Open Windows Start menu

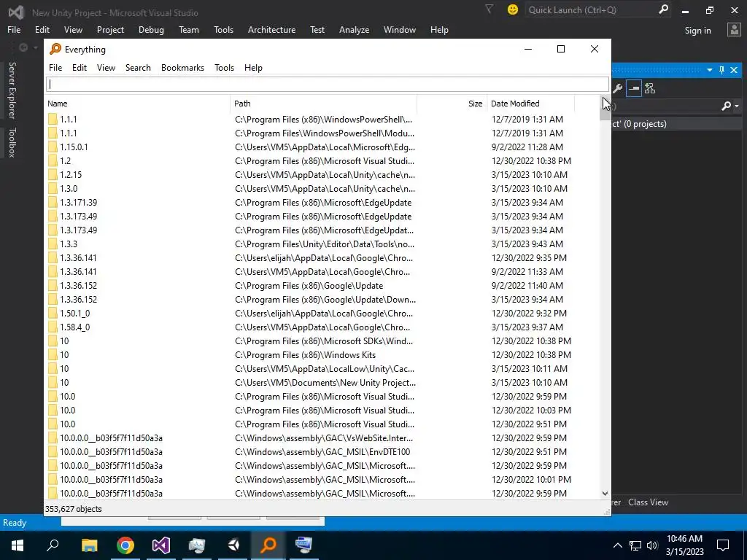pyautogui.click(x=18, y=545)
